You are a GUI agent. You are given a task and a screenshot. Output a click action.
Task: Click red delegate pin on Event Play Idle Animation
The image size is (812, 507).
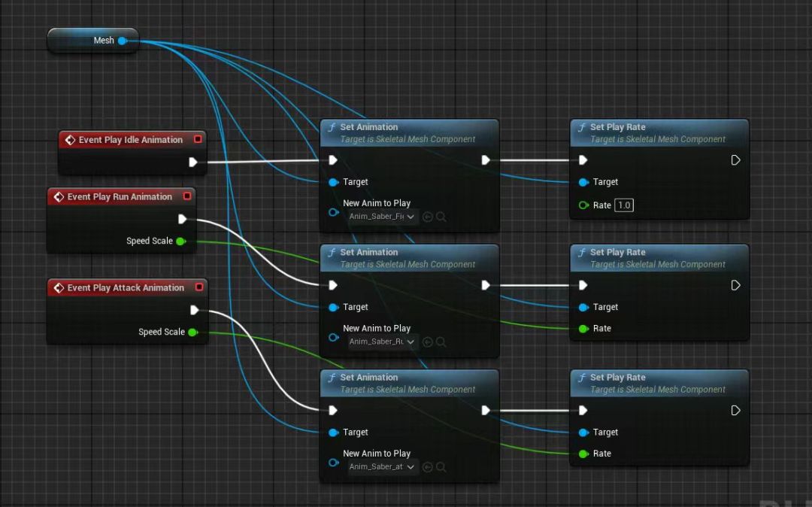(198, 140)
